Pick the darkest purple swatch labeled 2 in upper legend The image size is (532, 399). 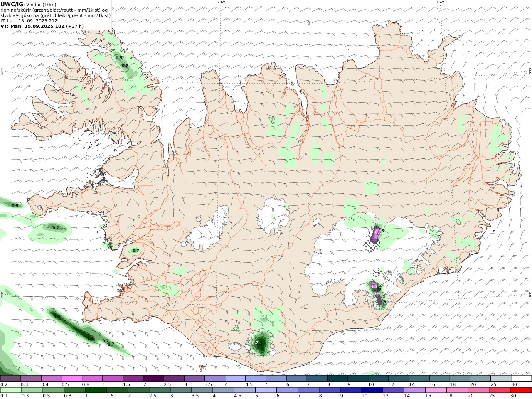click(153, 378)
